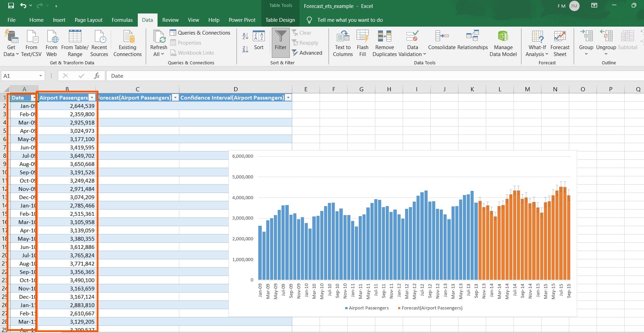Toggle Filter in the Sort & Filter group

pyautogui.click(x=280, y=42)
